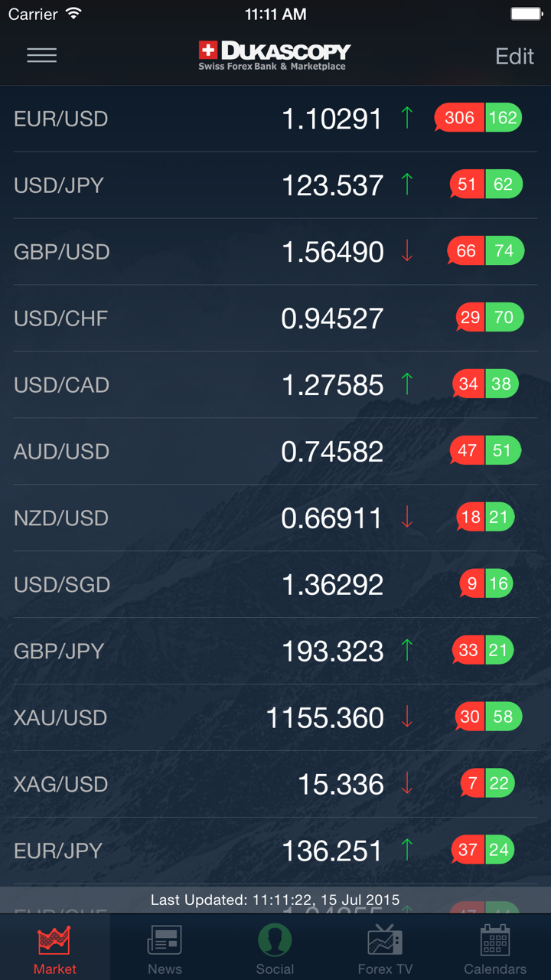Viewport: 551px width, 980px height.
Task: Open the XAU/USD gold quote row
Action: pos(275,717)
